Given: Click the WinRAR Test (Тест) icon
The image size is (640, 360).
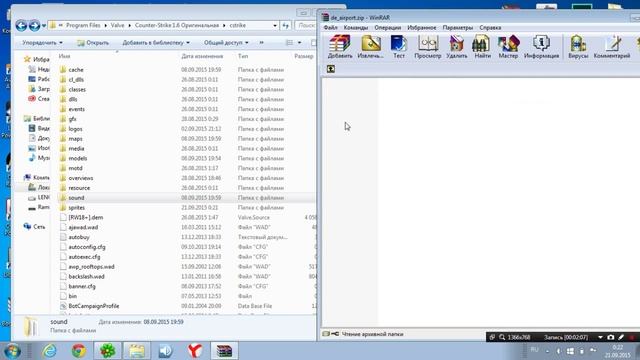Looking at the screenshot, I should pos(399,47).
